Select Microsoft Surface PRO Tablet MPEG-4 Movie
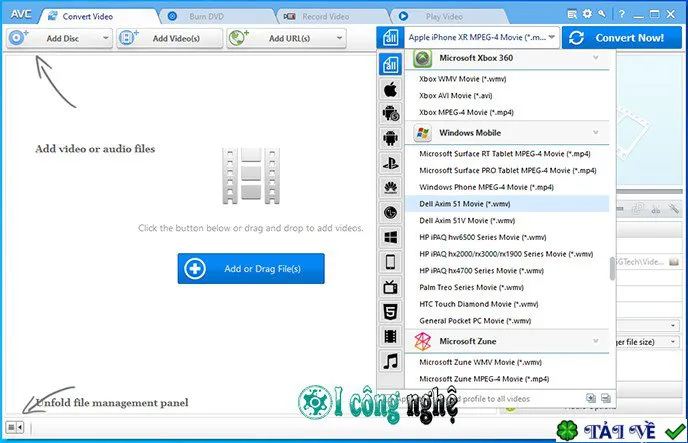 507,170
